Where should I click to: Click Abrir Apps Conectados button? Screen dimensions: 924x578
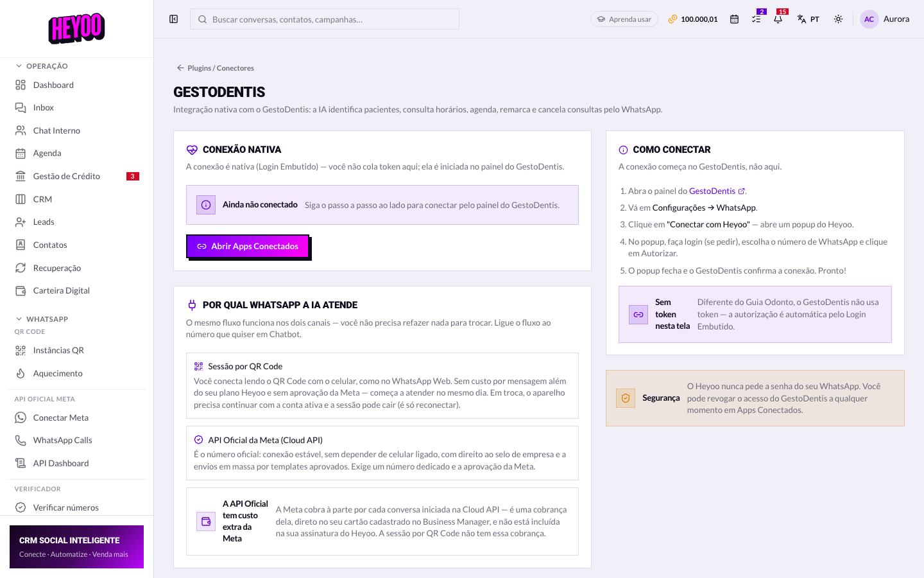pos(248,246)
